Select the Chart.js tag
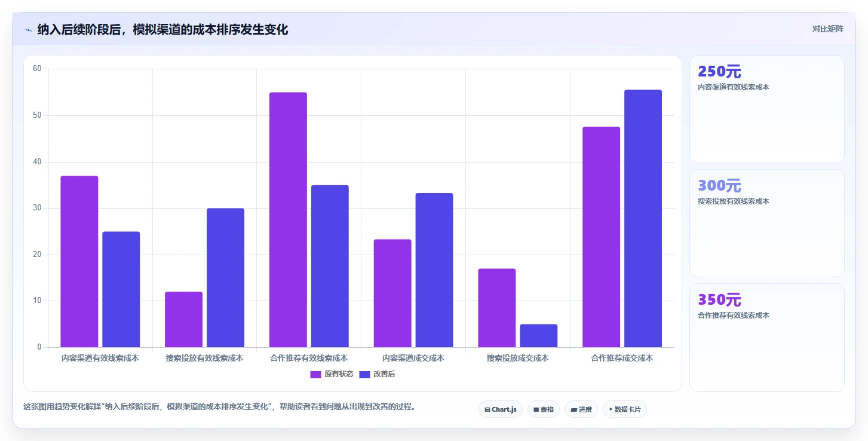The height and width of the screenshot is (441, 868). coord(500,409)
